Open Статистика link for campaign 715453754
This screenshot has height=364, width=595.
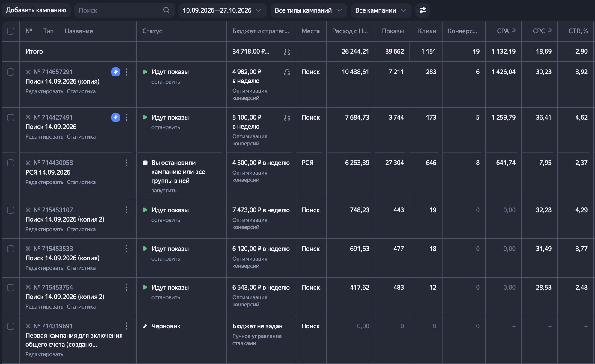pos(81,307)
